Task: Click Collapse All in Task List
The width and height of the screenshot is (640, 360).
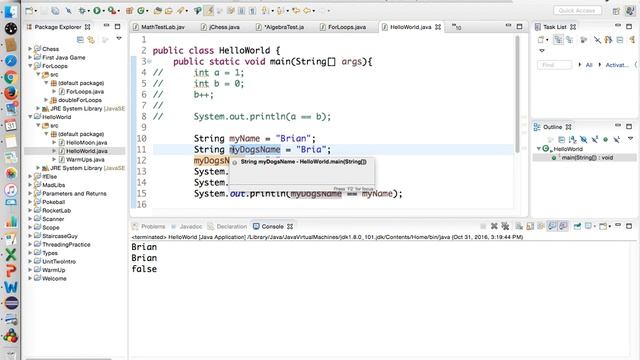Action: [620, 40]
